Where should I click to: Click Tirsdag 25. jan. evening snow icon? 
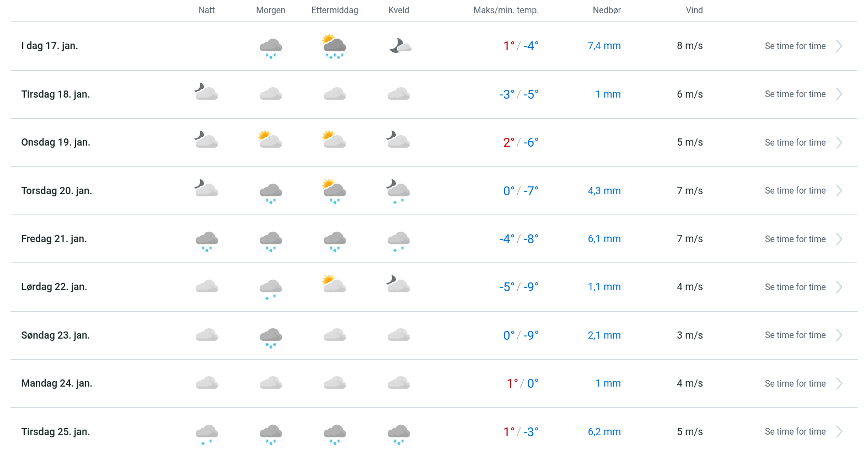pyautogui.click(x=399, y=433)
